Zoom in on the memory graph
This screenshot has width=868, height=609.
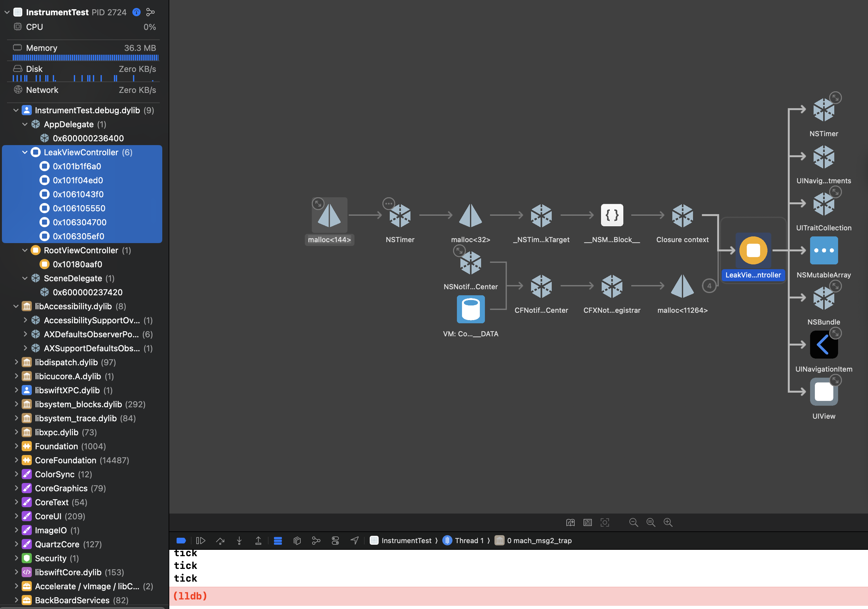coord(668,522)
